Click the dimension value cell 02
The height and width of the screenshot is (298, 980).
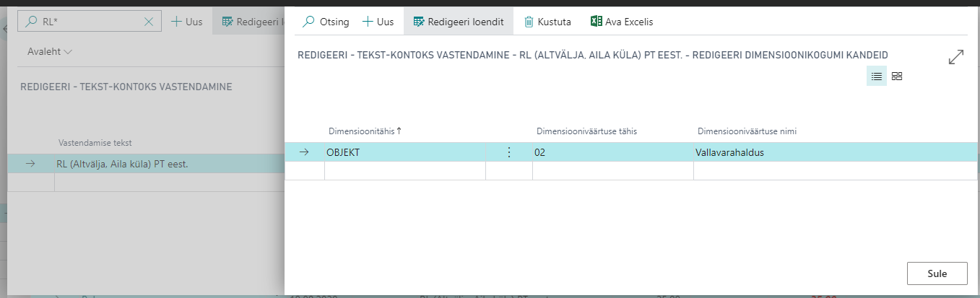tap(612, 152)
